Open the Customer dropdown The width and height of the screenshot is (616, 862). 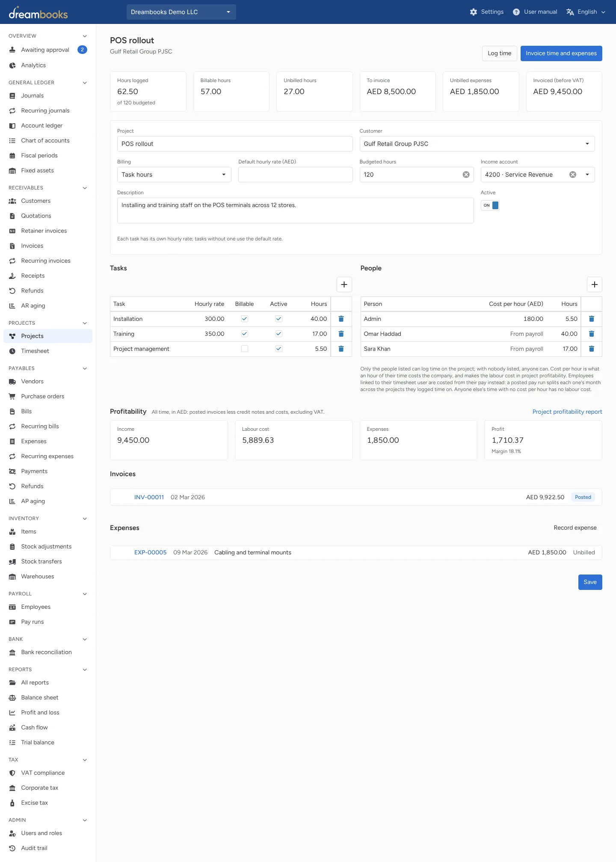click(x=477, y=144)
